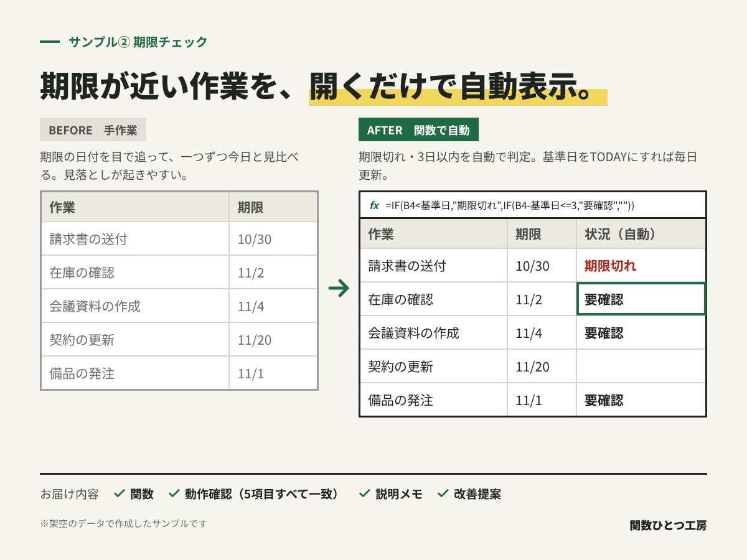Click the 11/4 date in the BEFORE table

[x=251, y=306]
